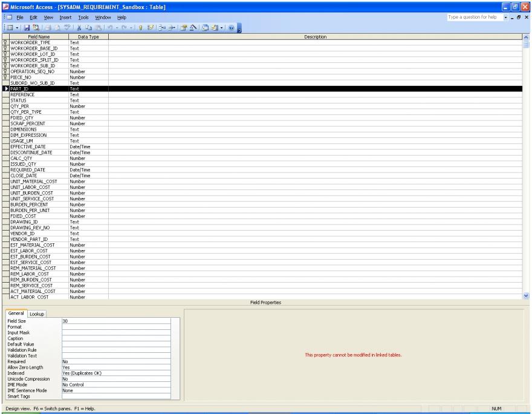Select the VENDOR_PART_ID field name

pyautogui.click(x=29, y=238)
